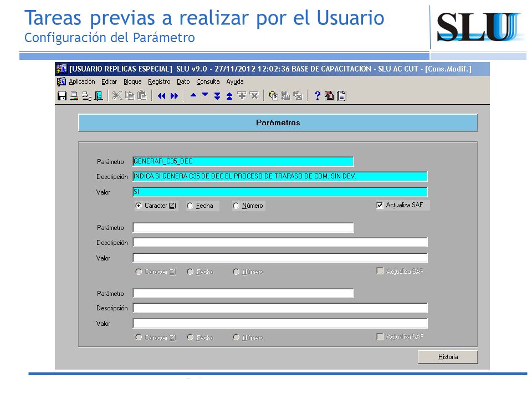Click the Parámetros header banner
532x399 pixels.
[278, 123]
